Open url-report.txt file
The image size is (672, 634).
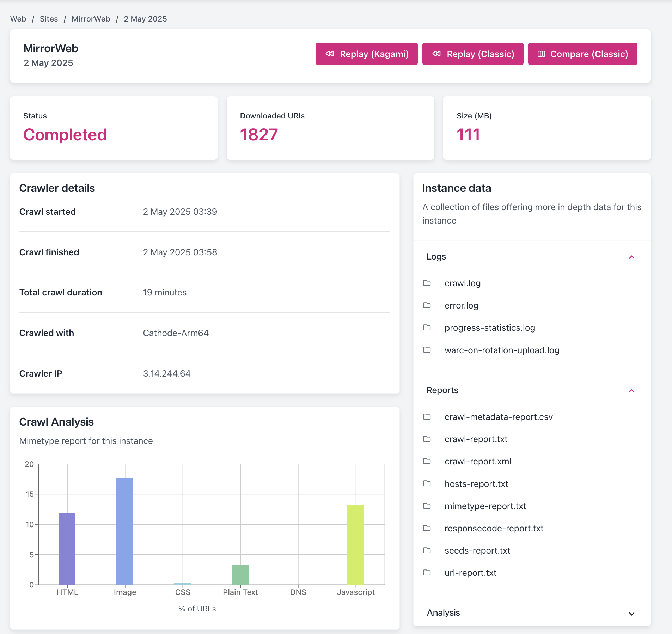(470, 573)
